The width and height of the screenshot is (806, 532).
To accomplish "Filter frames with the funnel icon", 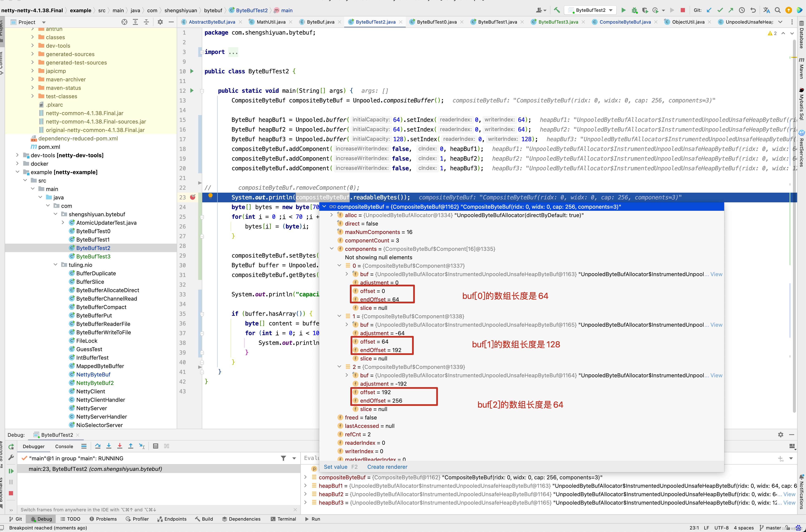I will 283,458.
